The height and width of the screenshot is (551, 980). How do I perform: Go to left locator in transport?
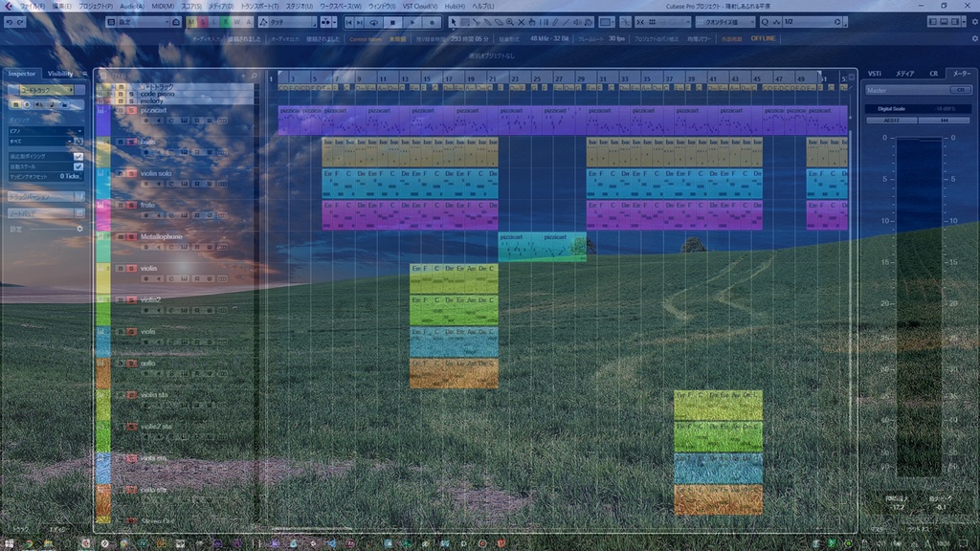tap(348, 22)
